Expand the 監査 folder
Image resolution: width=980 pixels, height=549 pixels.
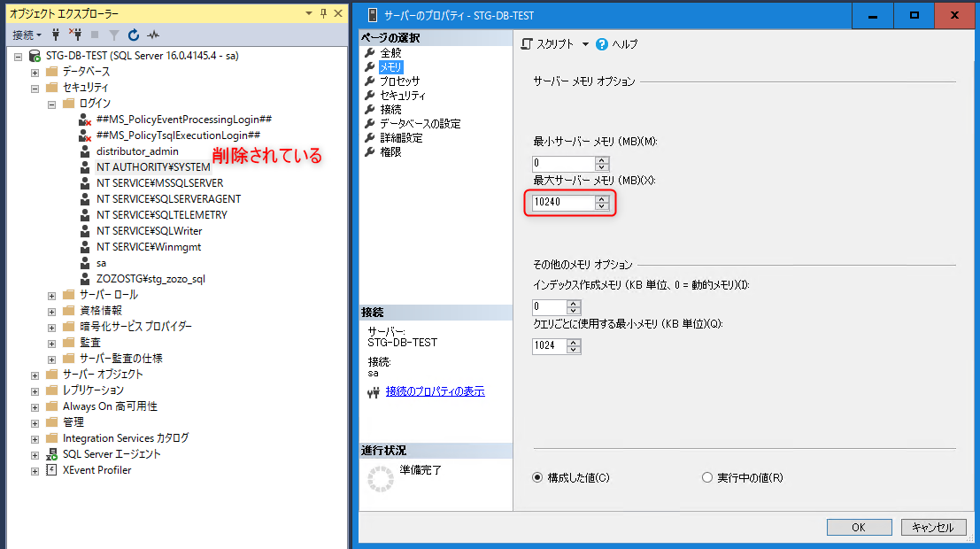tap(52, 344)
